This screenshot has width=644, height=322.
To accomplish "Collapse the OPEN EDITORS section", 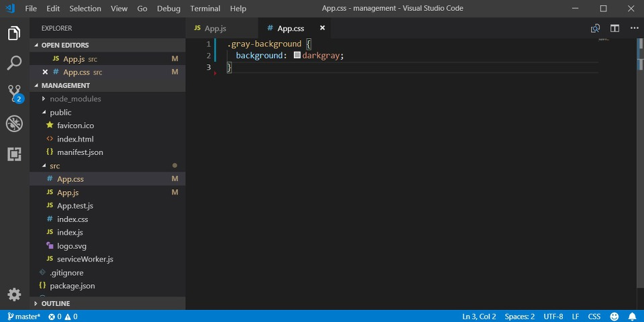I will coord(64,45).
